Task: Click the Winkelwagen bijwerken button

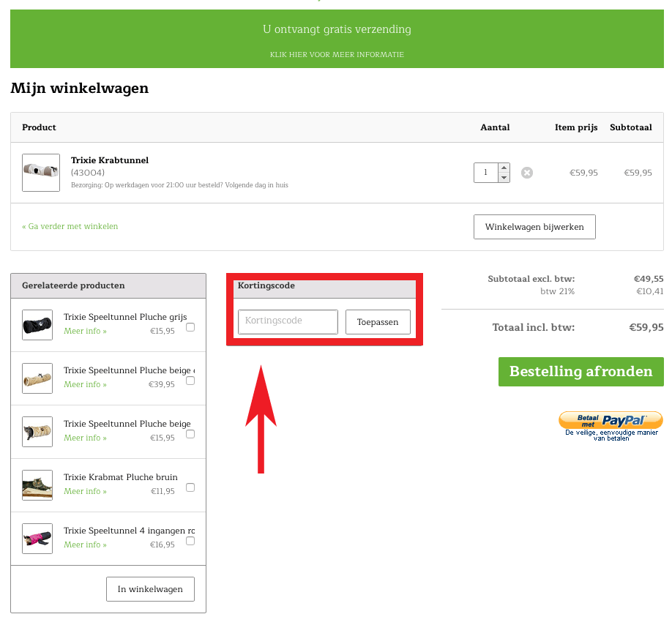Action: click(534, 227)
